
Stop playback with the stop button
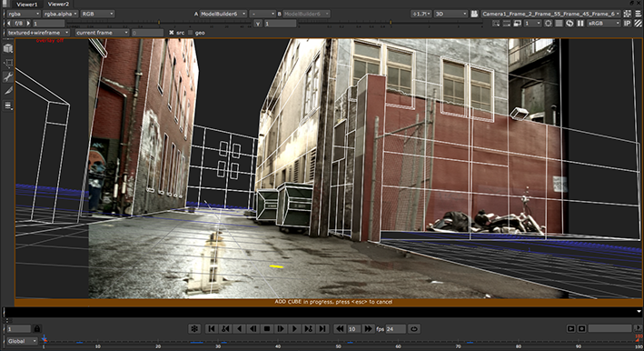(x=266, y=329)
